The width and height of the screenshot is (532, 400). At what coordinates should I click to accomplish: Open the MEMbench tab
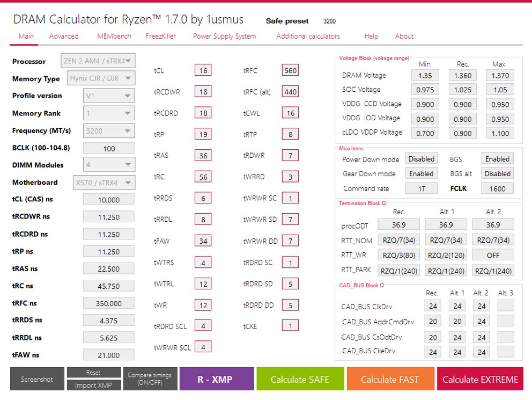114,37
